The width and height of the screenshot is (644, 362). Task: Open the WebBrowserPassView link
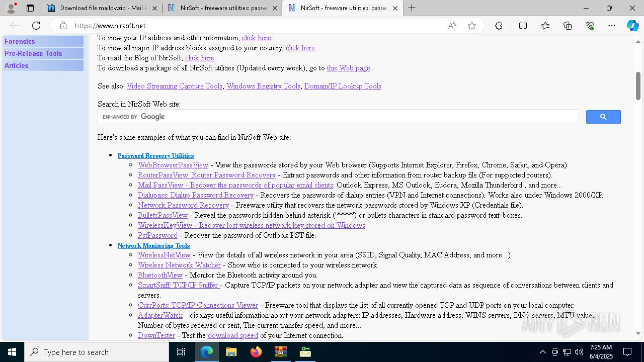[x=173, y=165]
